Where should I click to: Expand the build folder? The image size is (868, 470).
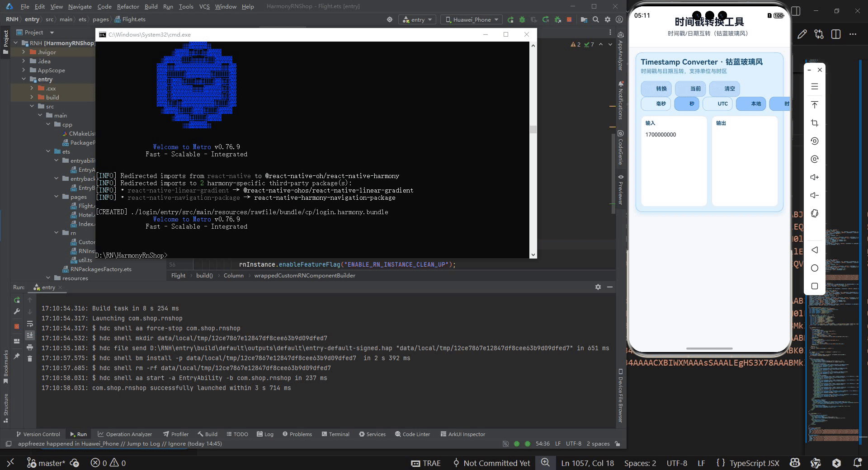pos(32,97)
